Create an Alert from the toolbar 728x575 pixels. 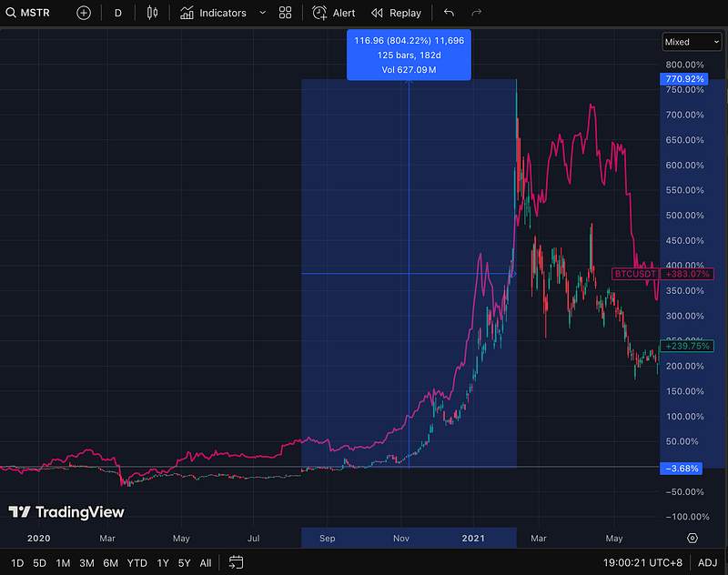[334, 13]
